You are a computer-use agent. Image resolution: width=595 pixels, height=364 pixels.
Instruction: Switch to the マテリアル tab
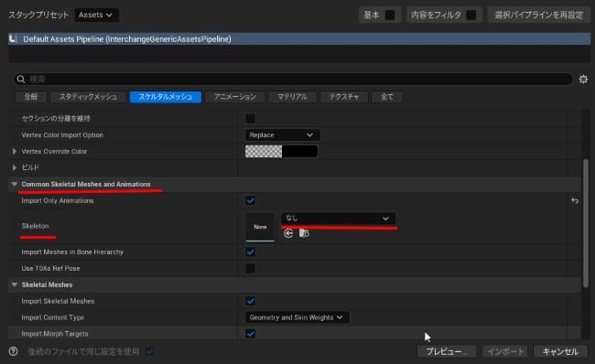(x=292, y=97)
